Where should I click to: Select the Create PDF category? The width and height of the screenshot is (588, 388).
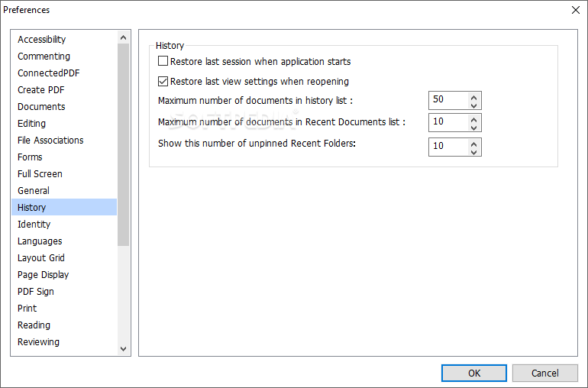64,89
